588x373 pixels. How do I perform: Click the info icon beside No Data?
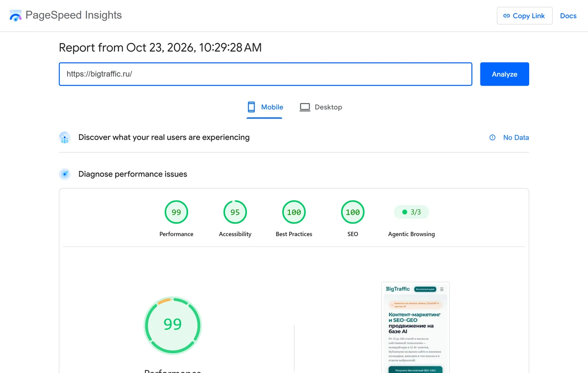(493, 138)
